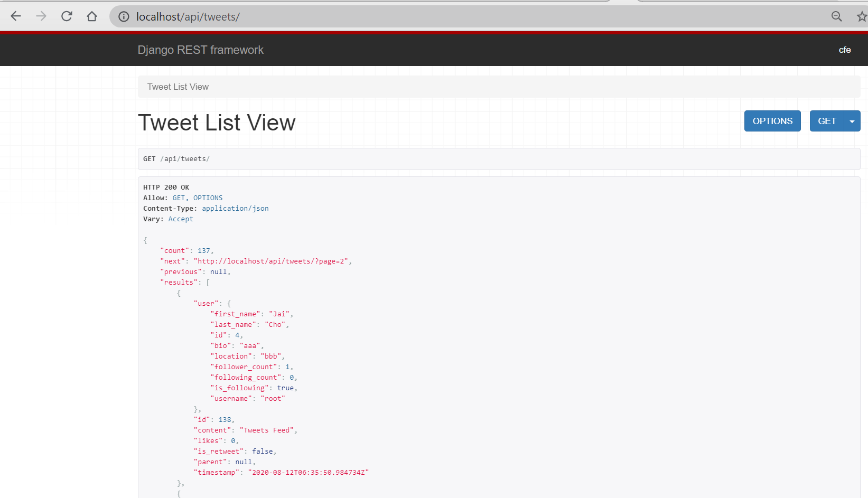Select the location value "bbb"
This screenshot has width=868, height=498.
[x=271, y=356]
